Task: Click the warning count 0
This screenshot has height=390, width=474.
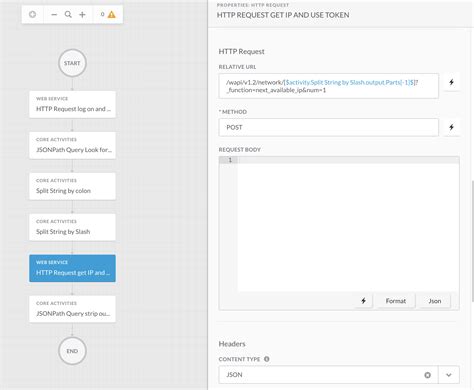Action: pyautogui.click(x=102, y=14)
